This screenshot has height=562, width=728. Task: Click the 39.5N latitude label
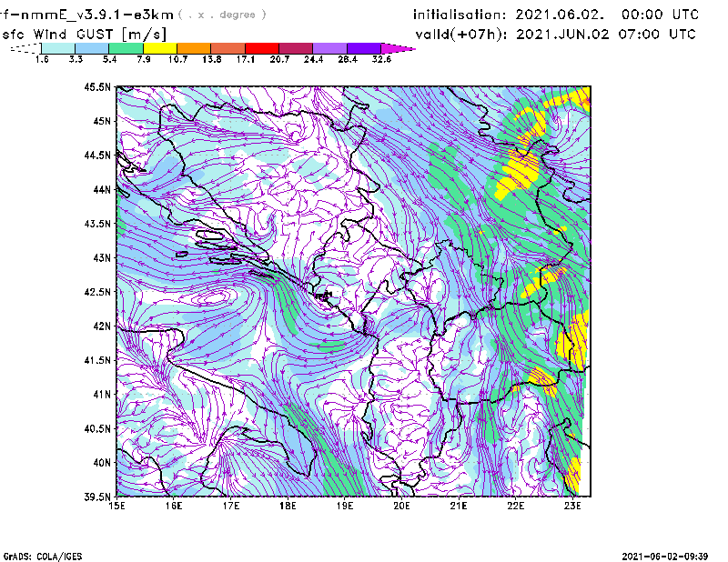coord(97,497)
